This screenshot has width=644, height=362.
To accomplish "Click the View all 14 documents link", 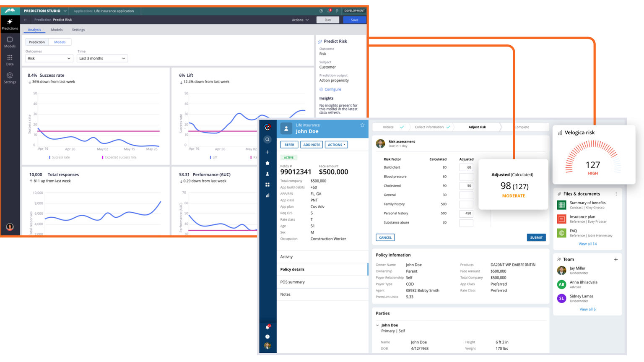I will (x=588, y=244).
